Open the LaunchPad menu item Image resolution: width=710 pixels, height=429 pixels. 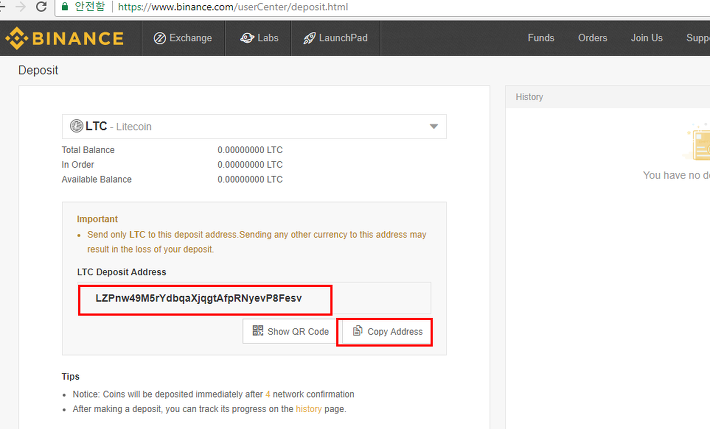[336, 38]
